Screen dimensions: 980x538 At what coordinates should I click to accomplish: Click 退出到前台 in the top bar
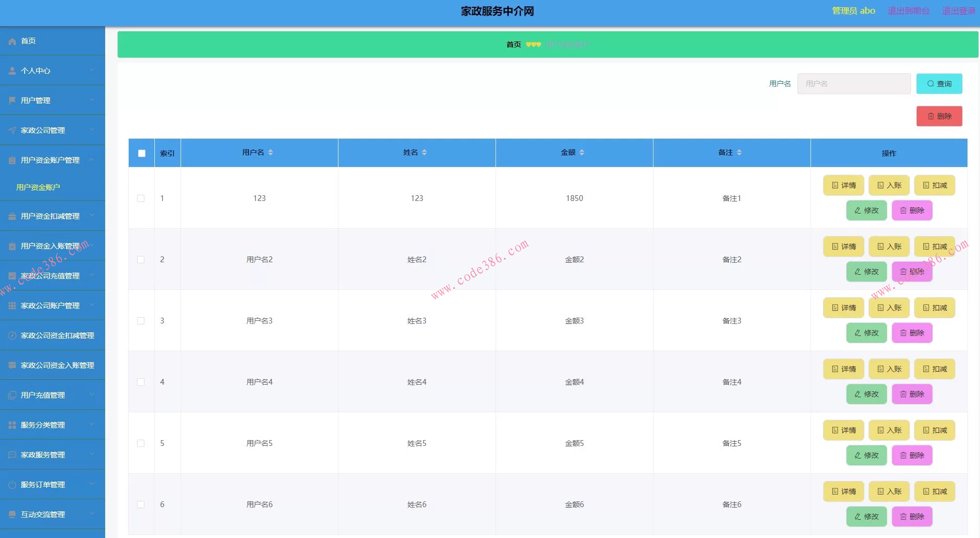coord(908,10)
